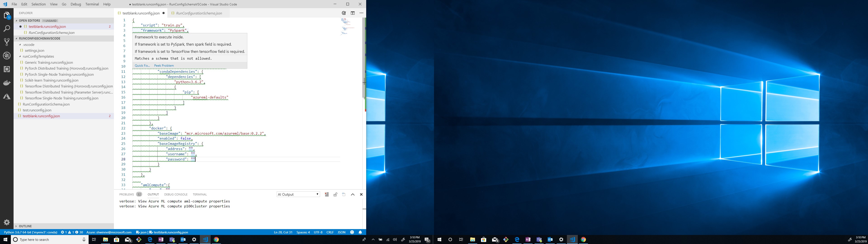The image size is (868, 244).
Task: Switch to the DEBUG CONSOLE tab
Action: tap(176, 195)
